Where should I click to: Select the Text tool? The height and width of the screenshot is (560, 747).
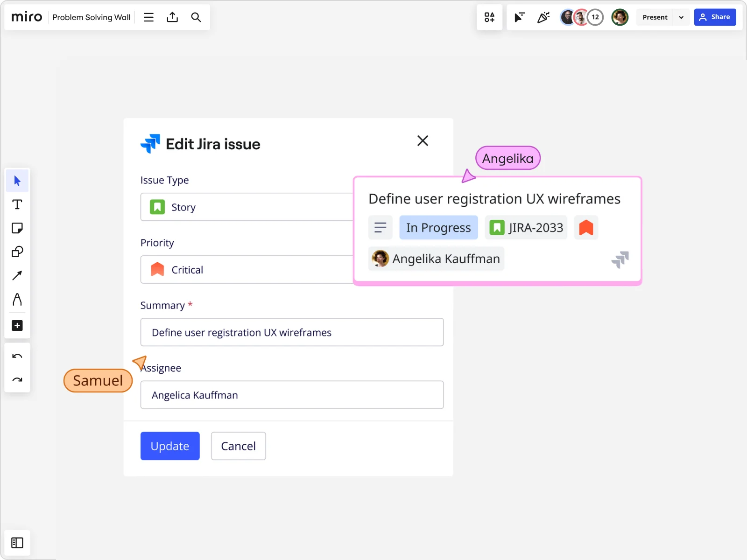point(17,204)
